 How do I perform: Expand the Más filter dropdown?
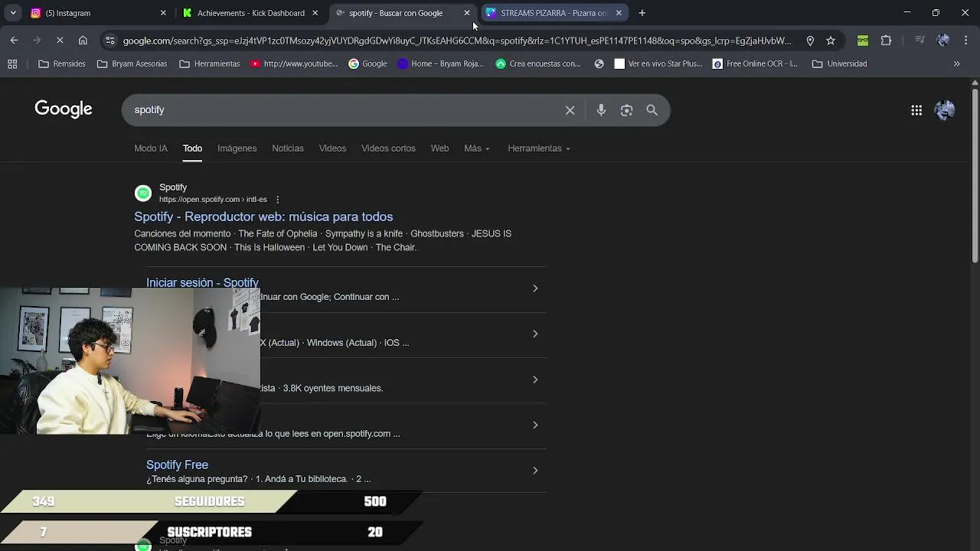(x=476, y=148)
